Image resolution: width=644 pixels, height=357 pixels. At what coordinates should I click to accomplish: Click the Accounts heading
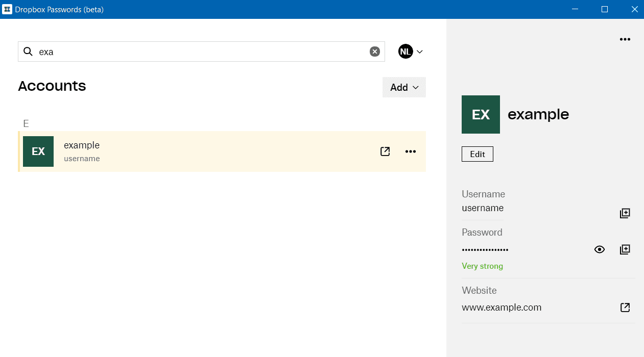(52, 86)
